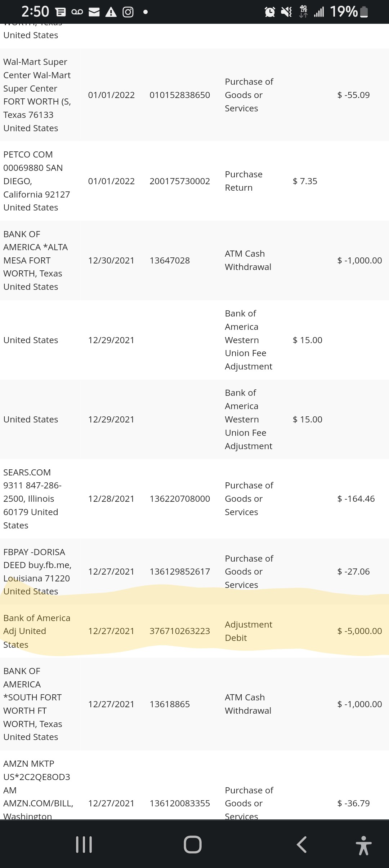389x868 pixels.
Task: Tap the ATM Cash Withdrawal for -1,000.00
Action: (x=194, y=260)
